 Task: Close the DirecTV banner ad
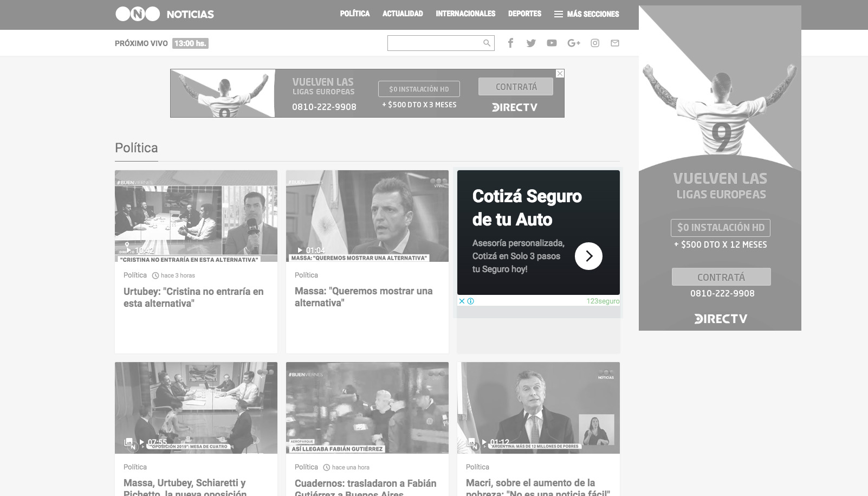pyautogui.click(x=560, y=74)
